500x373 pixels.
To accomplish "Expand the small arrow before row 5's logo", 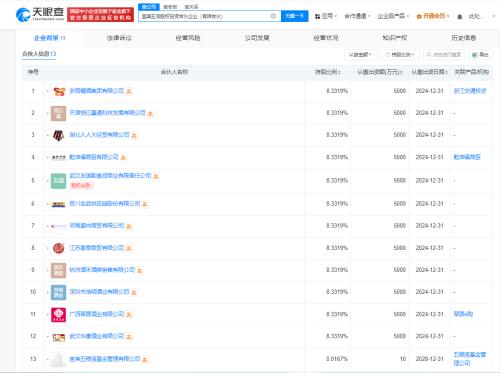I will pyautogui.click(x=48, y=181).
